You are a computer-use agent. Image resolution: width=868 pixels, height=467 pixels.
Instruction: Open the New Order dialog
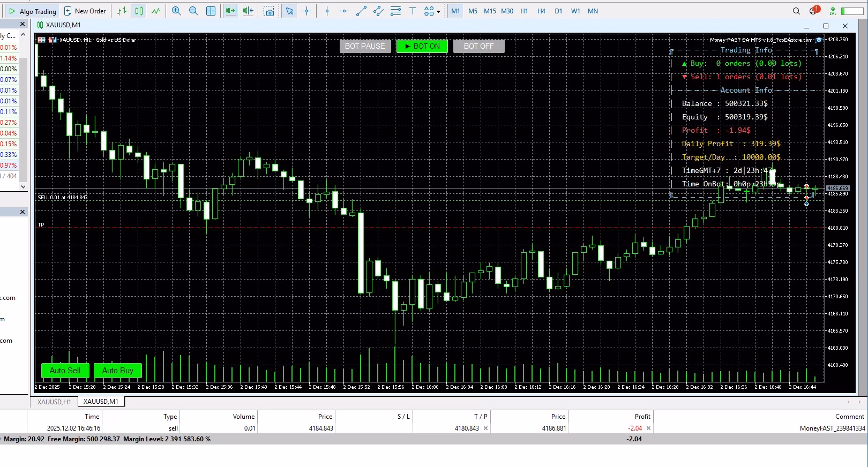(x=85, y=11)
